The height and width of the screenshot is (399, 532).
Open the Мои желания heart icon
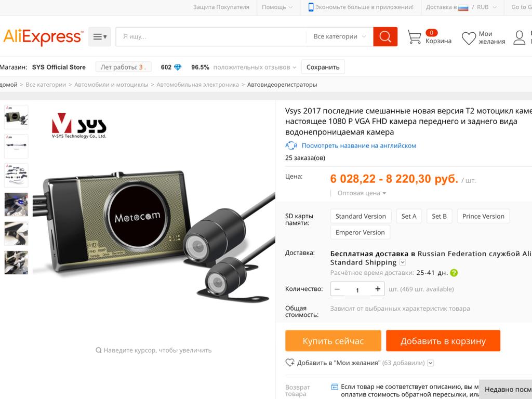469,38
